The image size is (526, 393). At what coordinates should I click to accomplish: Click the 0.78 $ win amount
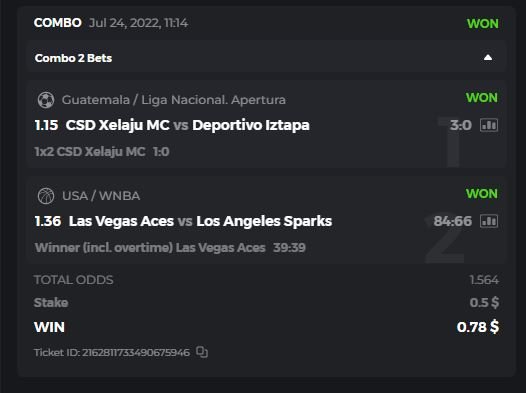(478, 327)
